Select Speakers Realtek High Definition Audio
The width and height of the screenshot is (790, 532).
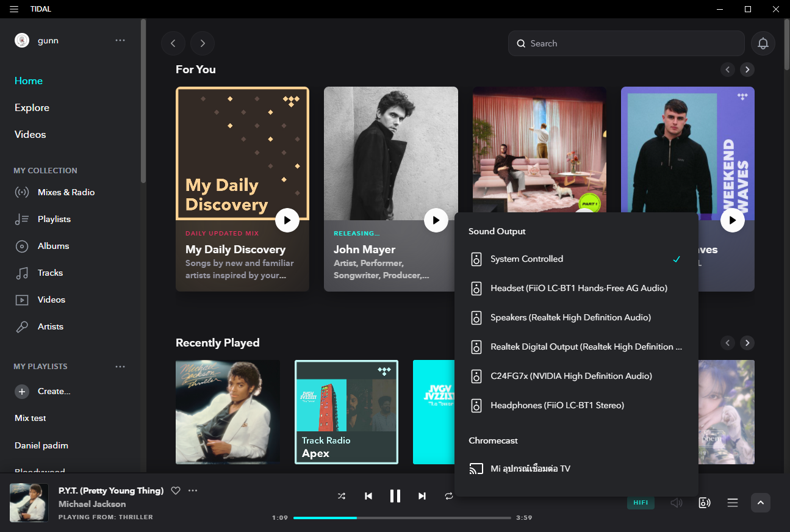[x=576, y=318]
